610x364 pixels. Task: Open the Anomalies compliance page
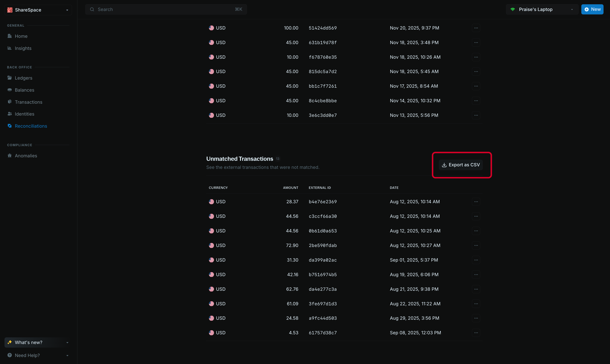(x=26, y=156)
